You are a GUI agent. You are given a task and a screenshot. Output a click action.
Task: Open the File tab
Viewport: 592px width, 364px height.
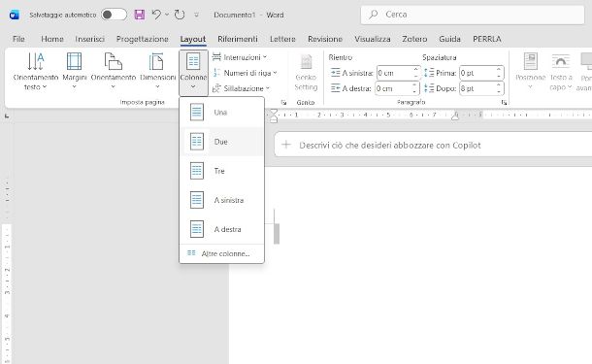(18, 39)
